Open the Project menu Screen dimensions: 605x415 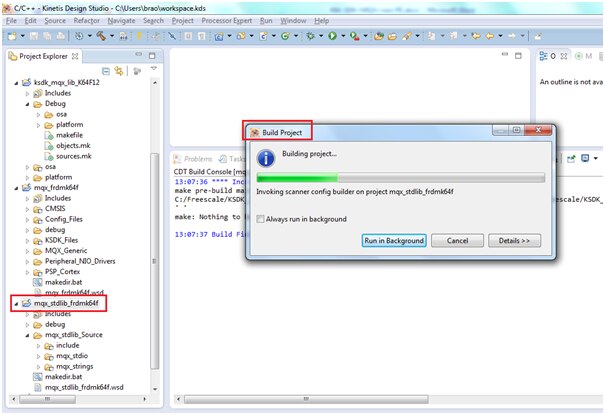pyautogui.click(x=183, y=21)
